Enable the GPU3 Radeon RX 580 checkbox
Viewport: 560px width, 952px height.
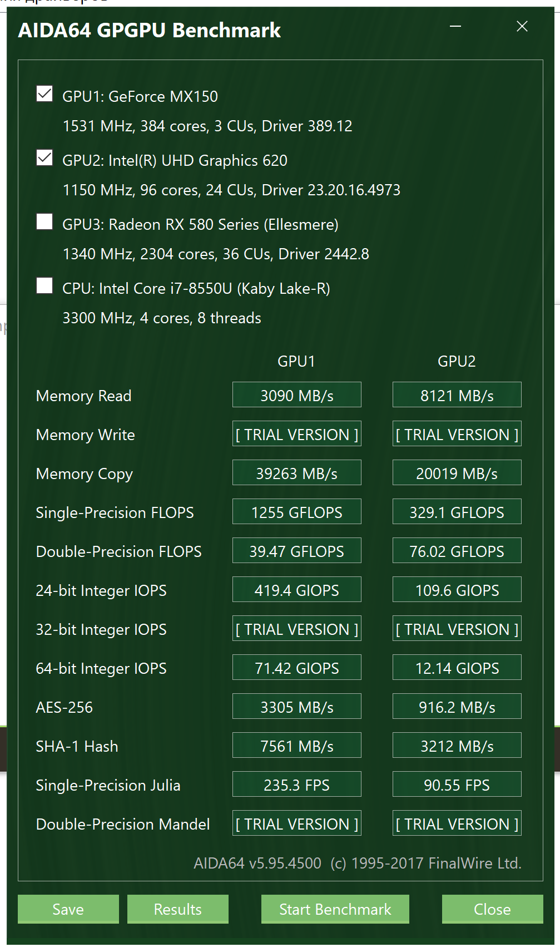tap(44, 222)
